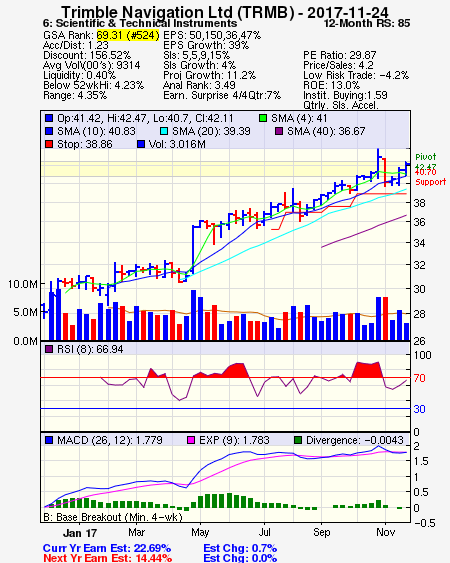
Task: Click the Next Yr Earn Est text
Action: point(107,558)
